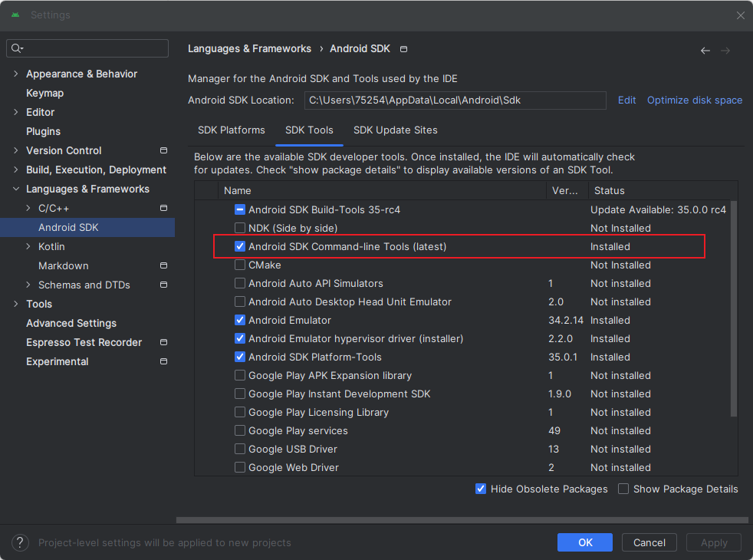Click project-level icon beside Schemas and DTDs

coord(163,285)
